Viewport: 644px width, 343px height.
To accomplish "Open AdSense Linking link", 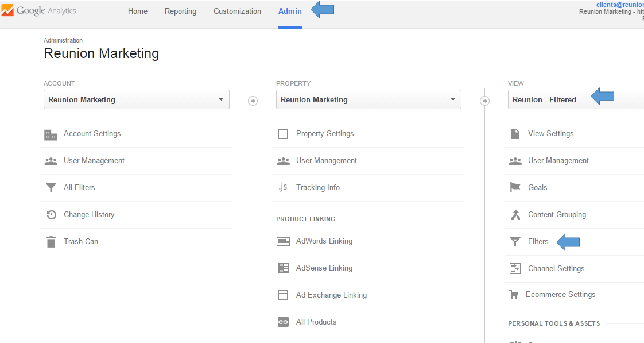I will (x=324, y=268).
